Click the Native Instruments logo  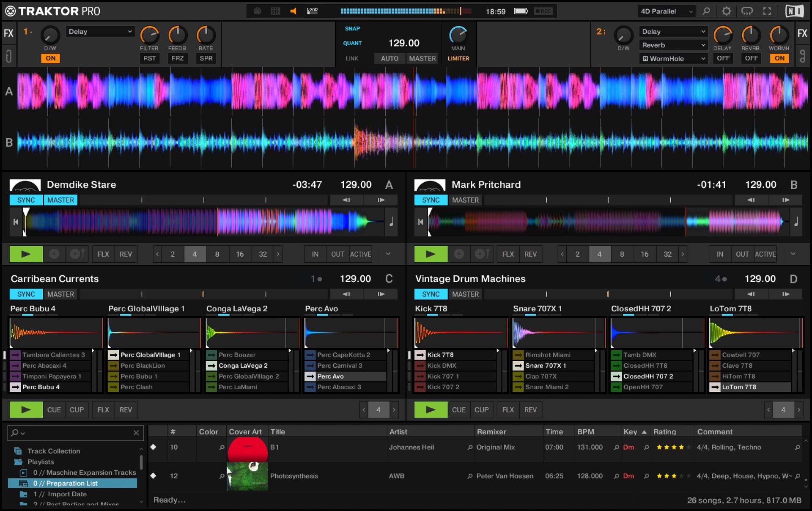tap(794, 11)
